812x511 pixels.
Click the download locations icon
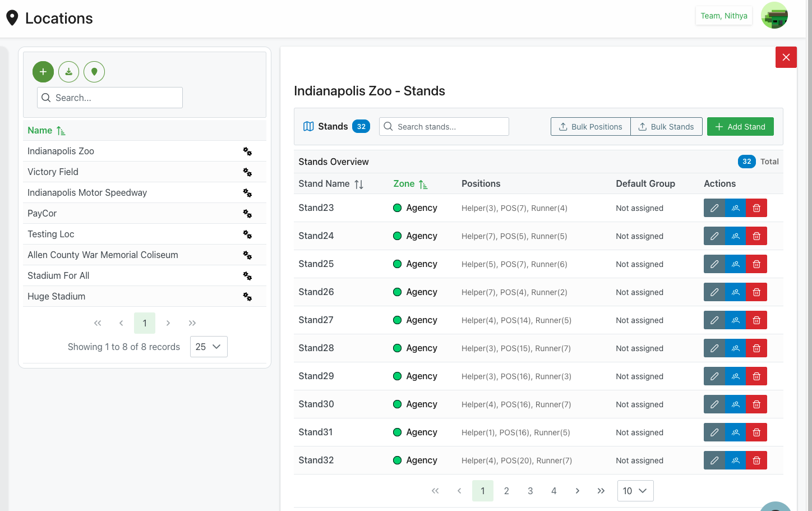click(x=68, y=72)
